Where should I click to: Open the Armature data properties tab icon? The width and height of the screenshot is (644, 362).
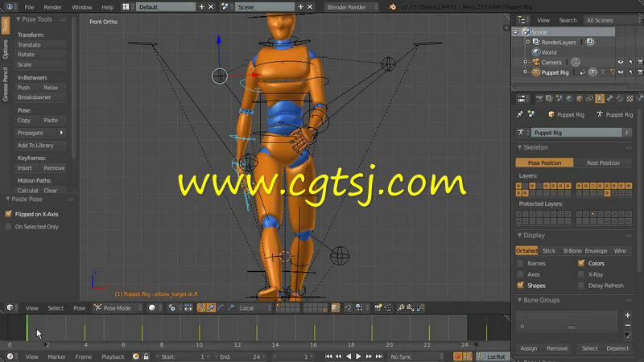[x=600, y=99]
